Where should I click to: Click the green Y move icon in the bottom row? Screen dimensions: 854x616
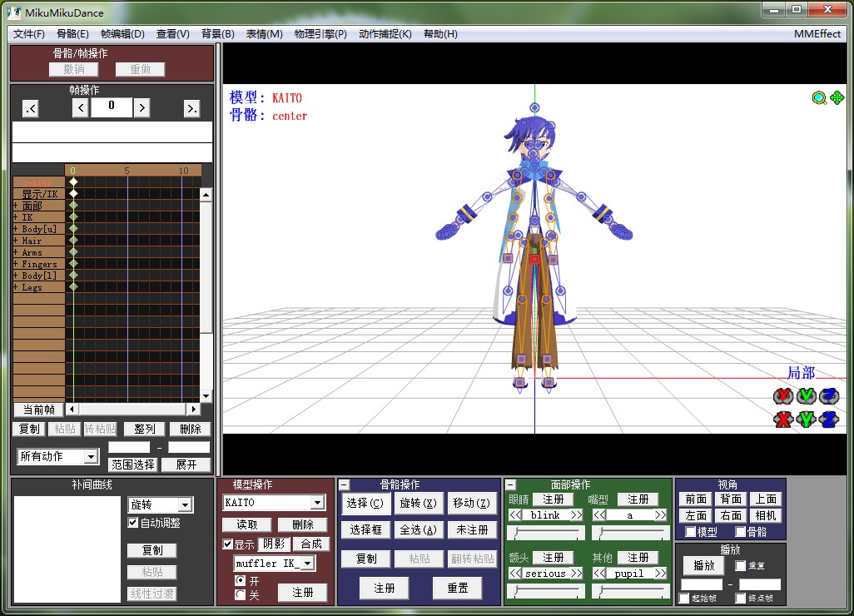pyautogui.click(x=806, y=419)
